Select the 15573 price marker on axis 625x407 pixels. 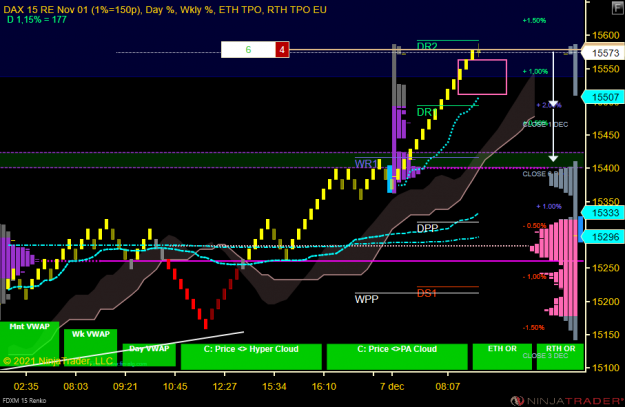pos(604,53)
